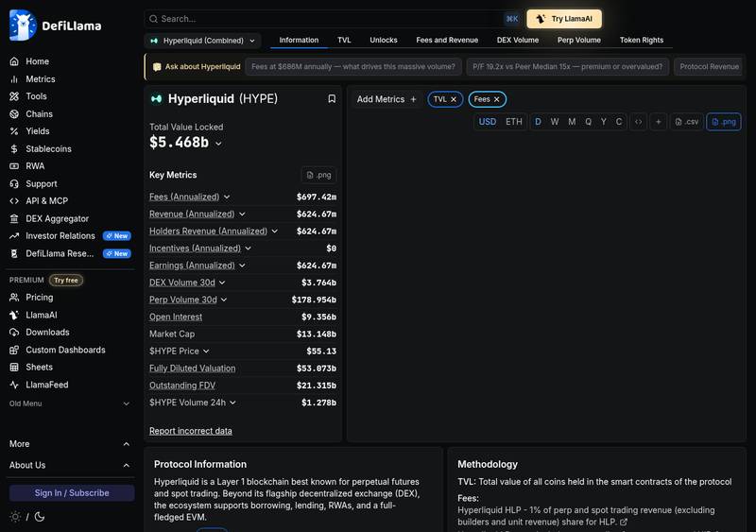Image resolution: width=756 pixels, height=532 pixels.
Task: Open Investor Relations
Action: pyautogui.click(x=60, y=236)
